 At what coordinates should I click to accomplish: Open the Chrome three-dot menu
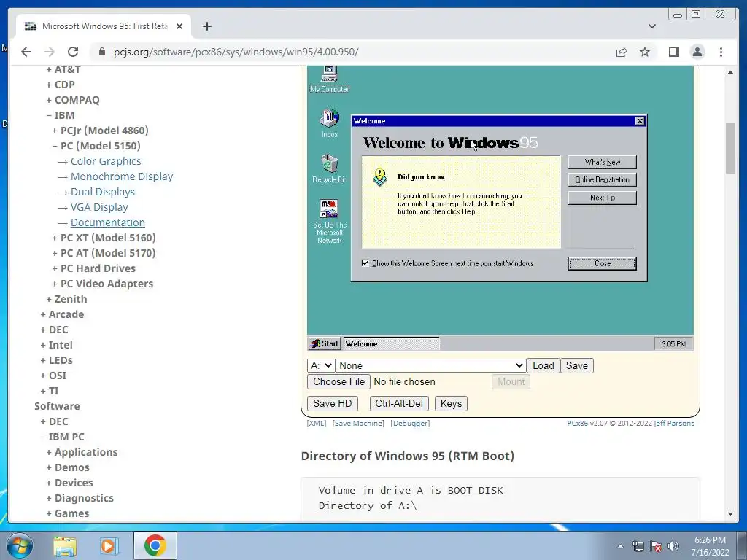[x=721, y=52]
